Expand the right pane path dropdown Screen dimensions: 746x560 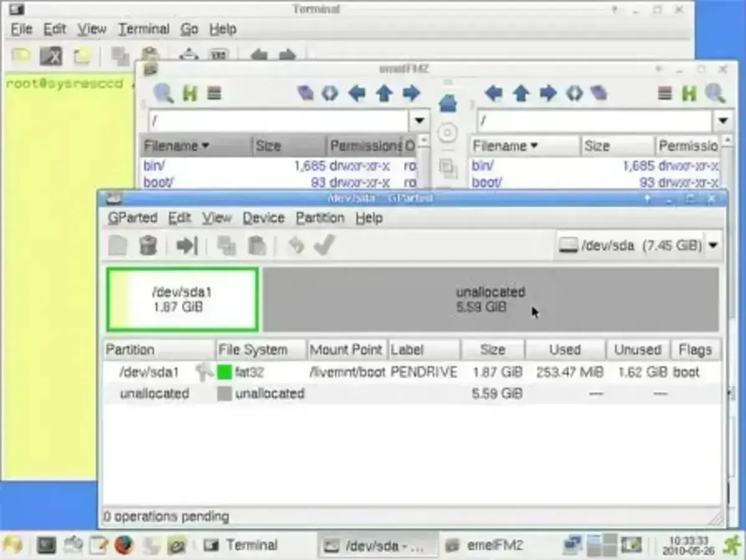(722, 120)
